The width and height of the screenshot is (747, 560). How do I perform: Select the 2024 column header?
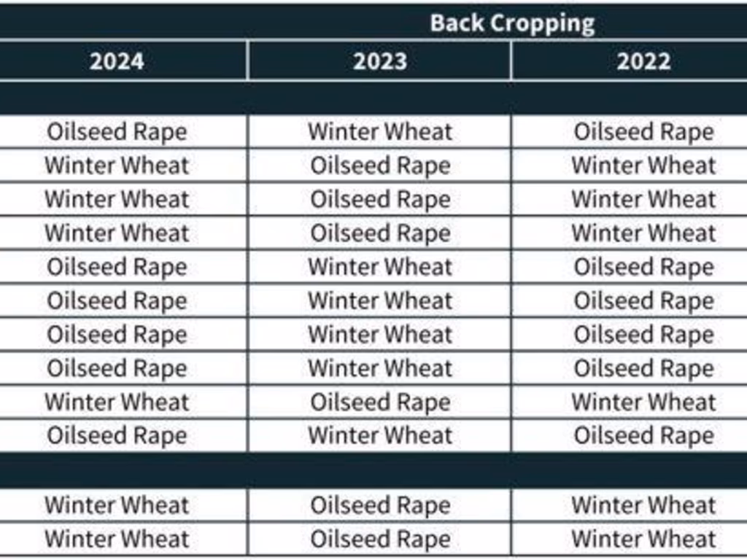coord(117,61)
